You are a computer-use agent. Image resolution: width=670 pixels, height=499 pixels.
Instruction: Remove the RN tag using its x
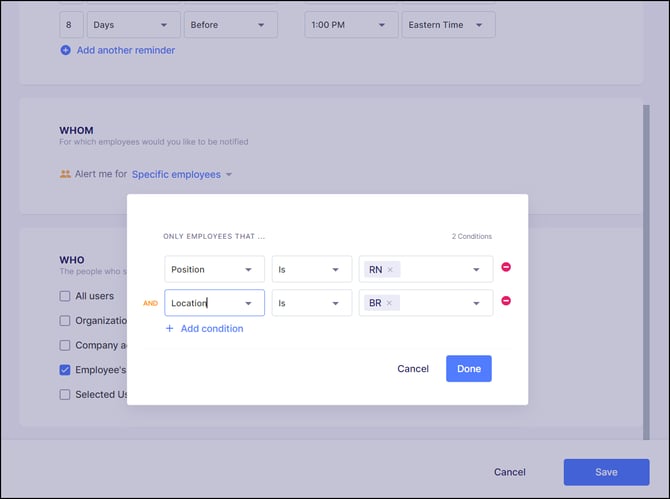tap(390, 270)
